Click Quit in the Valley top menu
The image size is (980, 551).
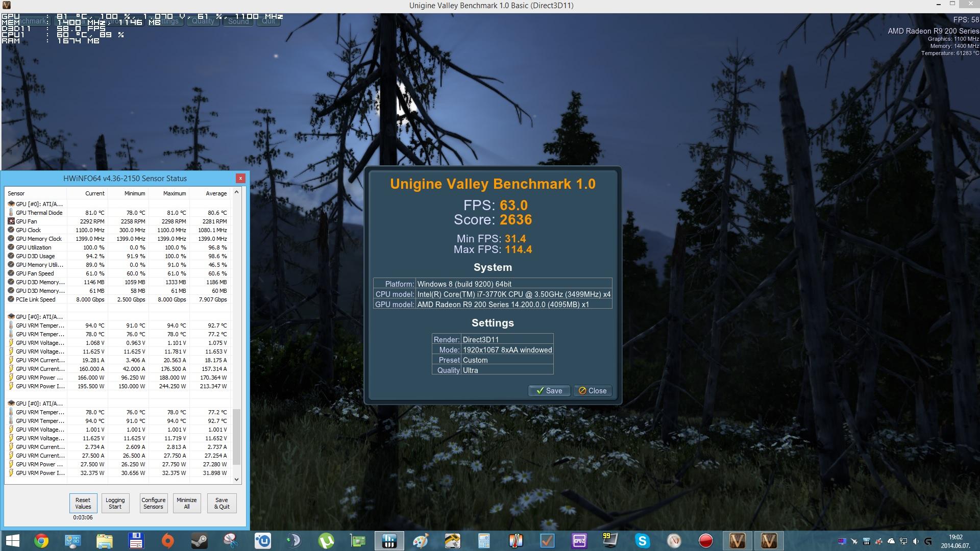tap(268, 21)
